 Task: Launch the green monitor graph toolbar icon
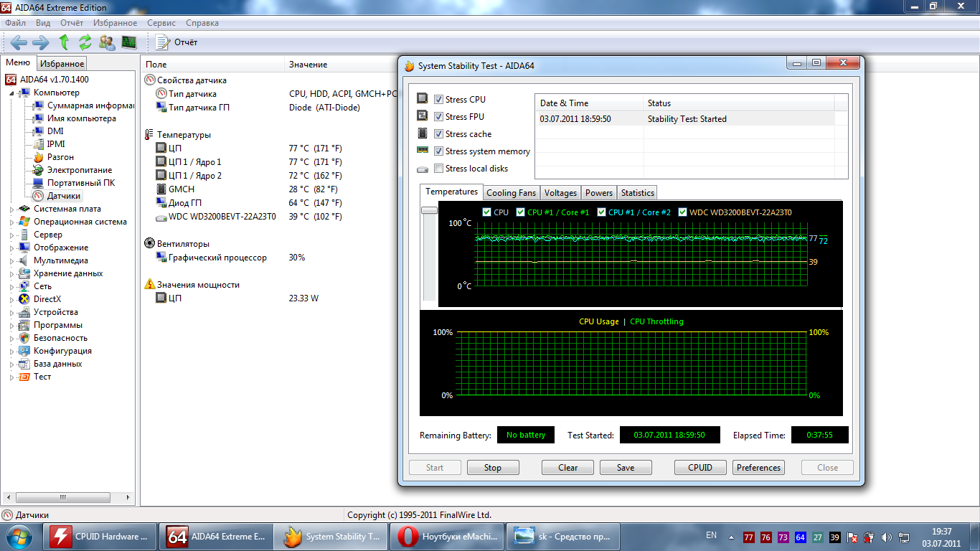129,42
